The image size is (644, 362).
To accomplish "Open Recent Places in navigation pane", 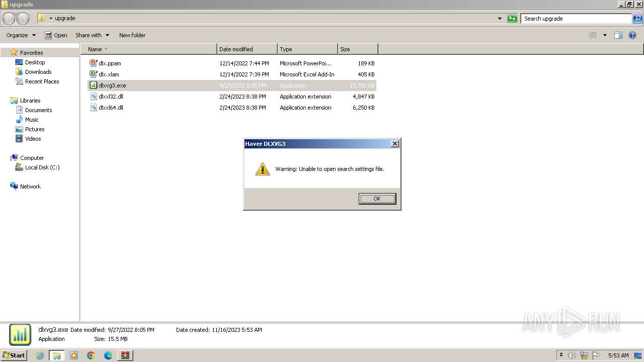I will [42, 81].
